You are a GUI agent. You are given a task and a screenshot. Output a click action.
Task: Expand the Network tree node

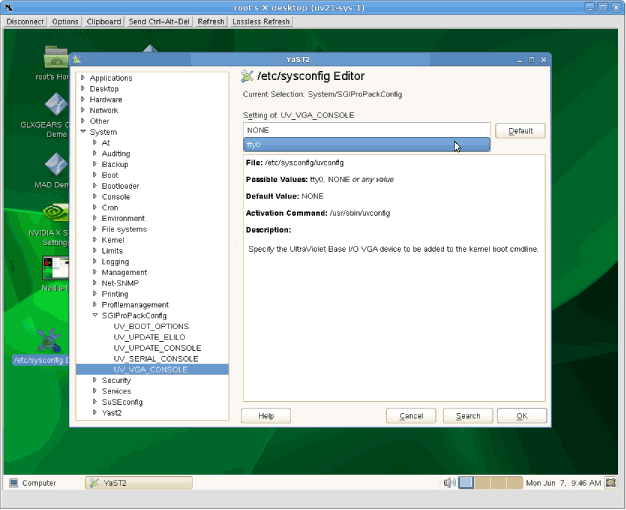(x=83, y=110)
